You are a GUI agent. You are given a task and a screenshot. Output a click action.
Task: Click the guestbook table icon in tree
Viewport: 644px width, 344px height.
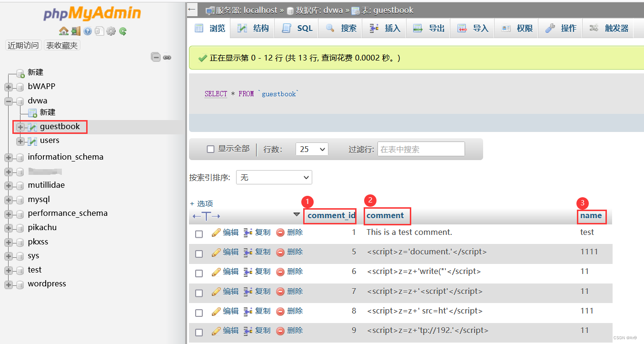click(x=32, y=127)
